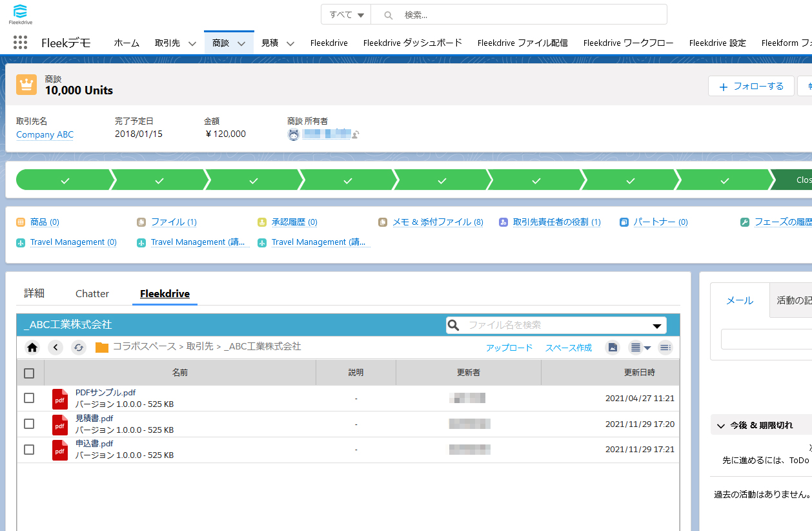Image resolution: width=812 pixels, height=531 pixels.
Task: Click the 見積書.pdf file icon
Action: pos(60,424)
